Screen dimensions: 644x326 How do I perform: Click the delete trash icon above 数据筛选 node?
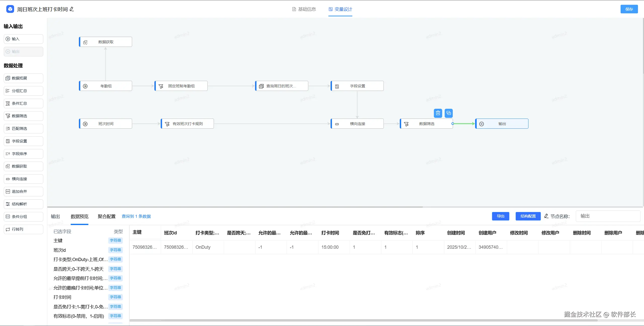point(438,113)
